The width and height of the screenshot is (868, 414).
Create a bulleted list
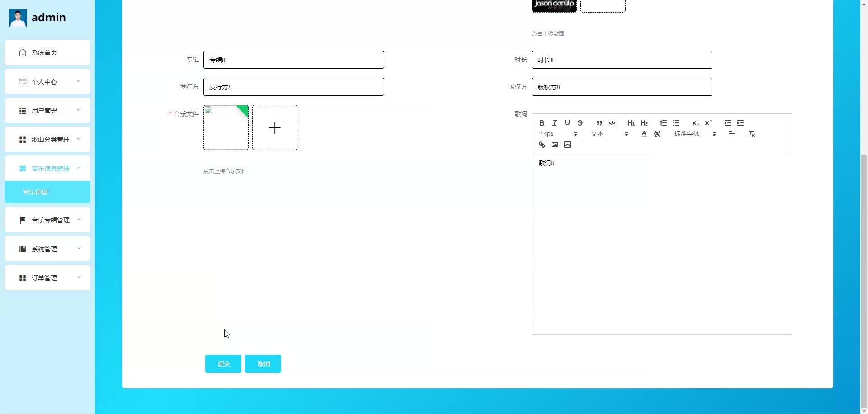(676, 123)
